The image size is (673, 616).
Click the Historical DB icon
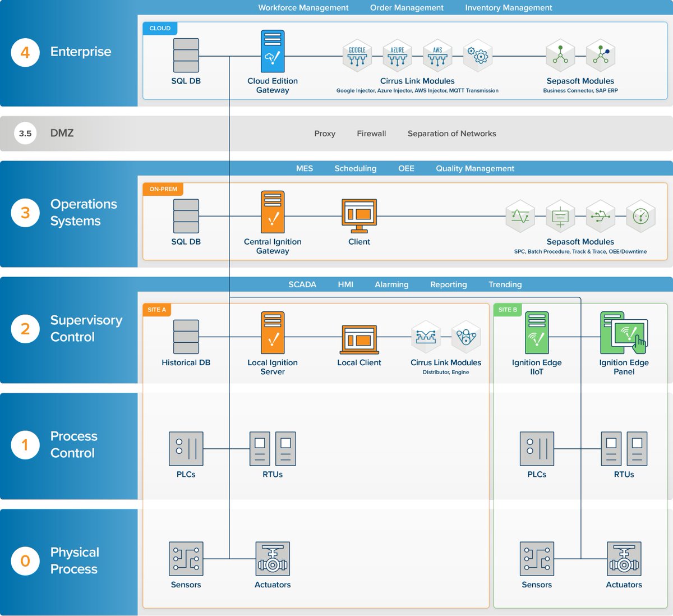coord(186,337)
